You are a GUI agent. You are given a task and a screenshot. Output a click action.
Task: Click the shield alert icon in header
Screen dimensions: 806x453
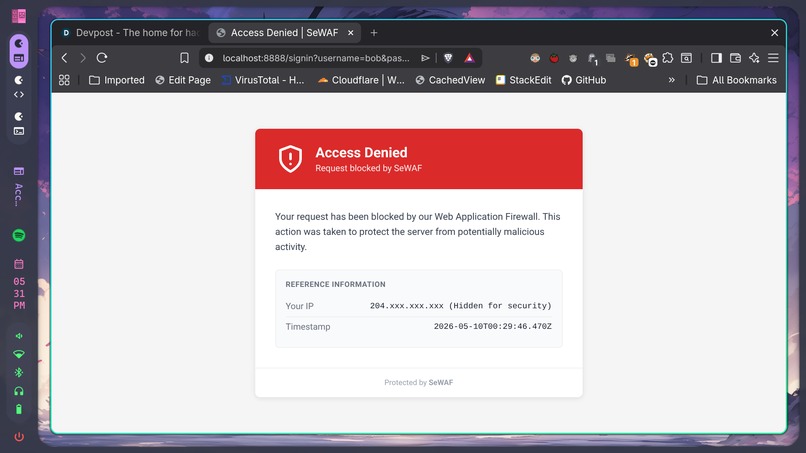coord(290,158)
